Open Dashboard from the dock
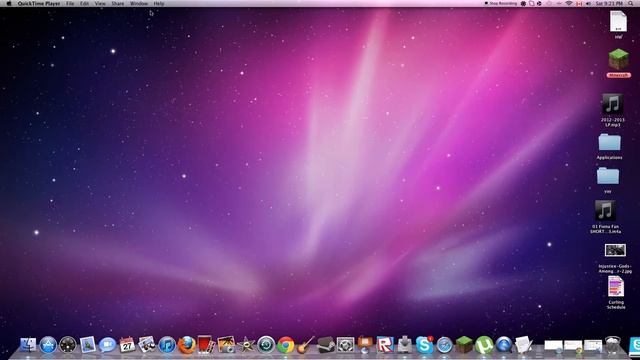Screen dimensions: 640x360 68,345
